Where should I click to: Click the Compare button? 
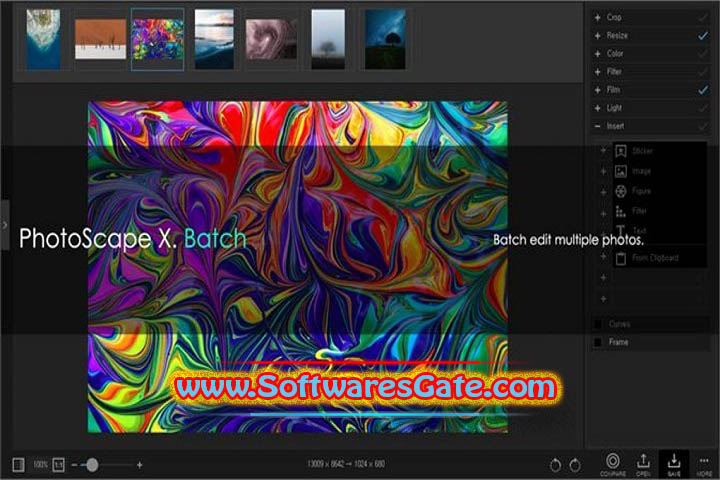tap(613, 464)
